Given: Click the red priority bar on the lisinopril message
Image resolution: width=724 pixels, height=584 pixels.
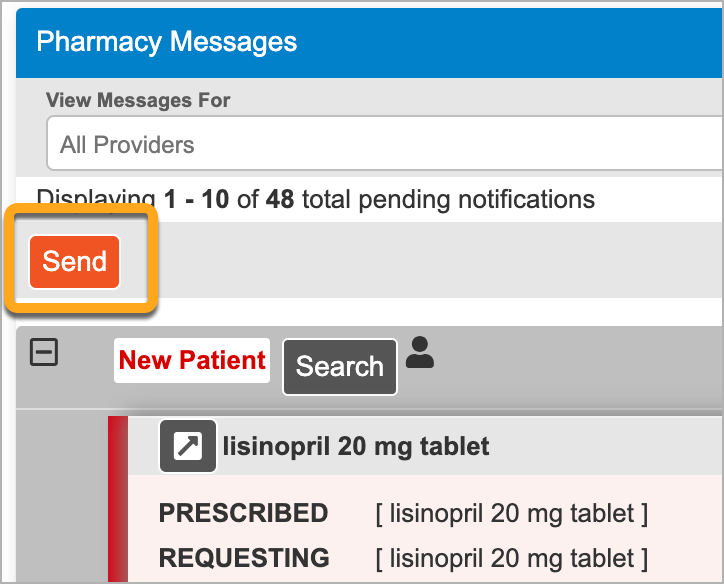Looking at the screenshot, I should (x=118, y=499).
